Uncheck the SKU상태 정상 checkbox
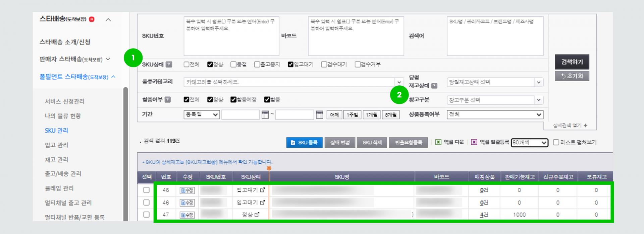The width and height of the screenshot is (644, 234). point(210,64)
